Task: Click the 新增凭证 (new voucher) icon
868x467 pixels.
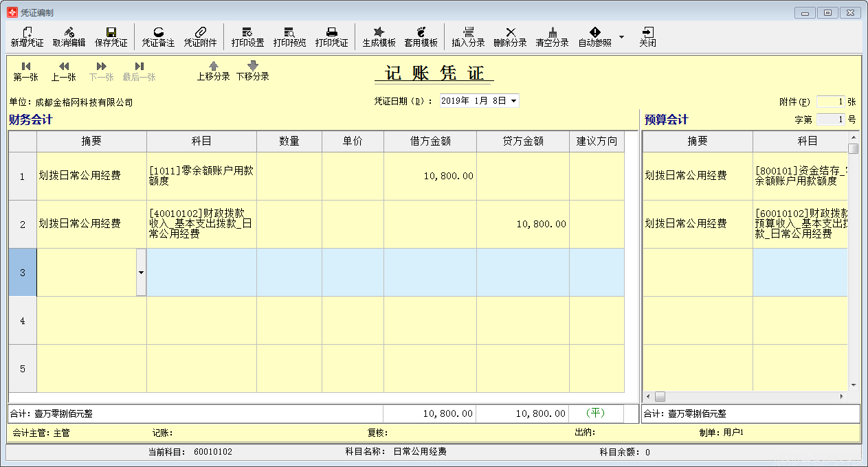Action: pyautogui.click(x=27, y=32)
